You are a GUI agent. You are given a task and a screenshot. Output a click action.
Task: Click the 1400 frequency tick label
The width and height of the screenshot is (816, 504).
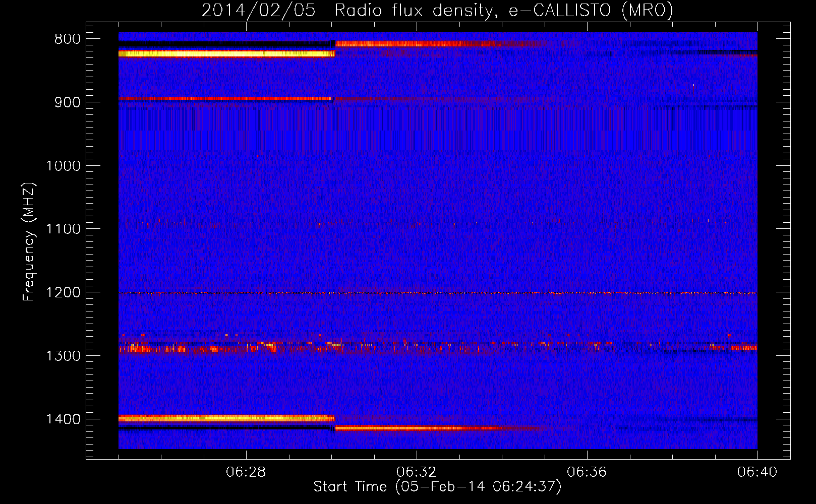pos(64,419)
